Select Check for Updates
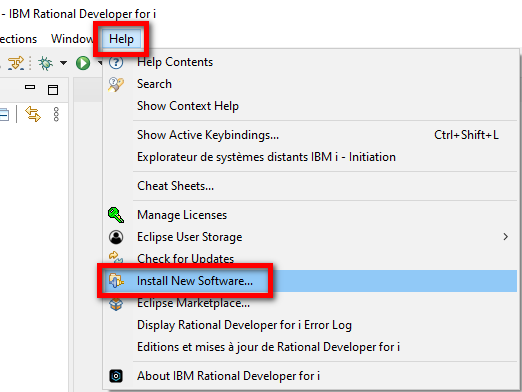Screen dimensions: 522x392 [x=185, y=259]
